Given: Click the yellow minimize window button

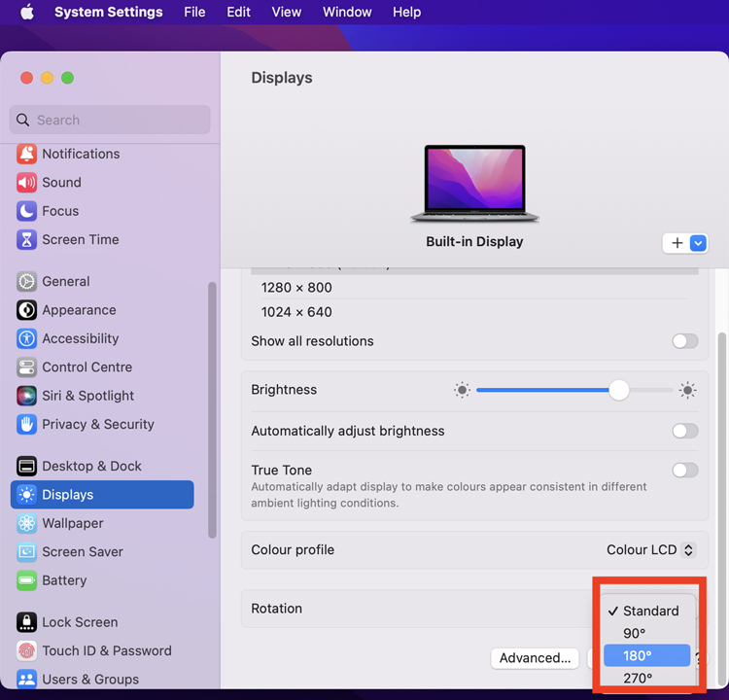Looking at the screenshot, I should click(x=47, y=78).
